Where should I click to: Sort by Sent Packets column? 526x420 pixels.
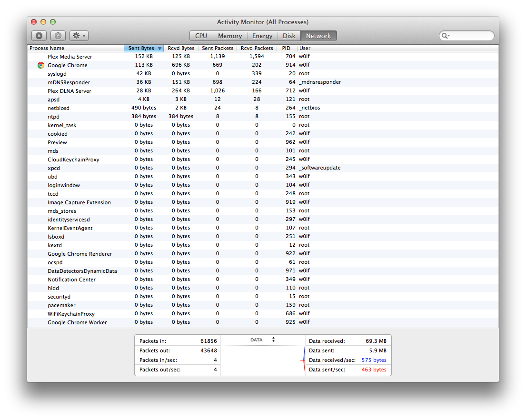pos(218,48)
